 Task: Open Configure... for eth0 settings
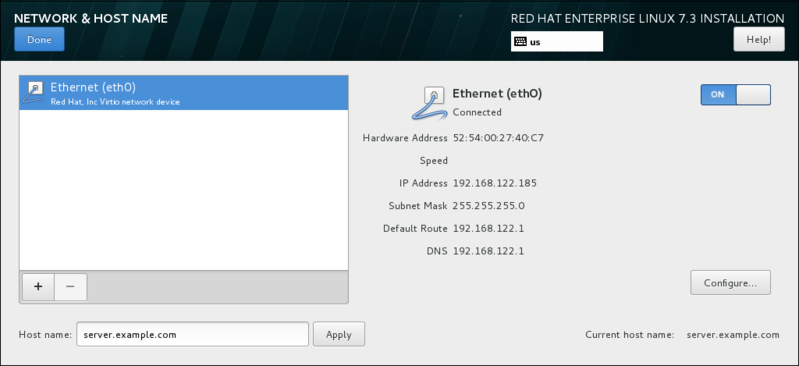(x=730, y=283)
